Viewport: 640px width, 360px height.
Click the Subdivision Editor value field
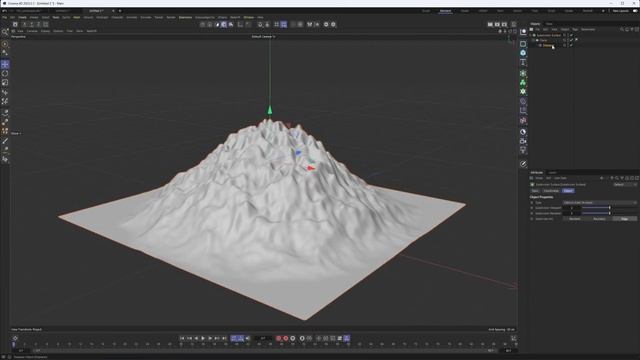coord(571,208)
